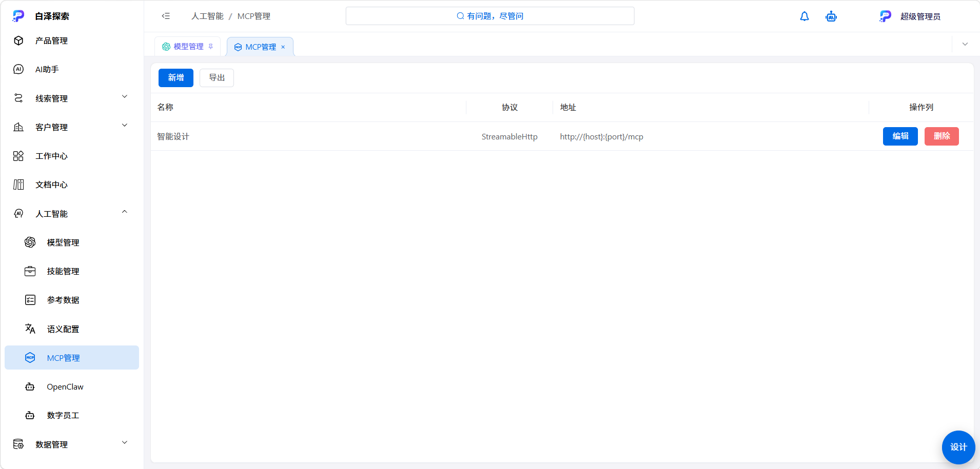
Task: Click the 线索管理 route icon
Action: (18, 98)
